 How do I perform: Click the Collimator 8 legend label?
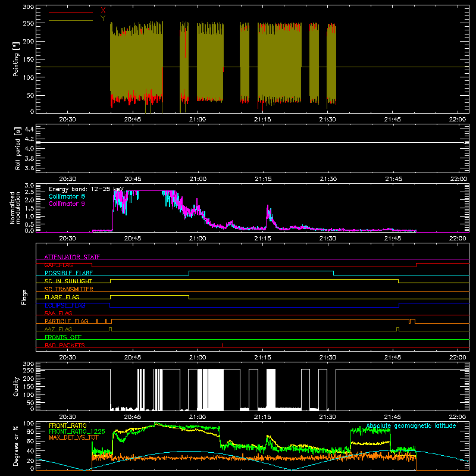(x=67, y=196)
